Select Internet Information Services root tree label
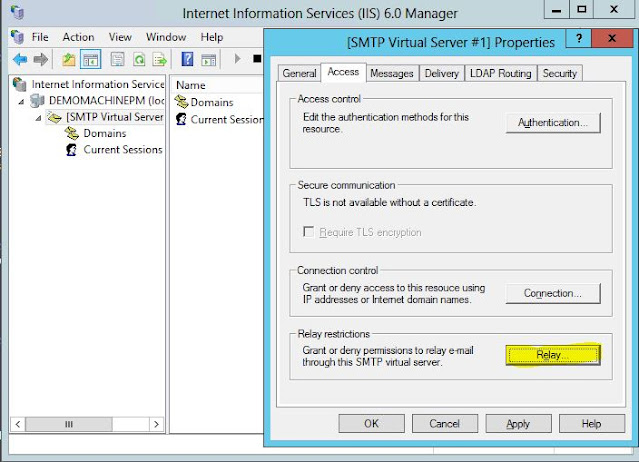The height and width of the screenshot is (462, 639). [98, 84]
